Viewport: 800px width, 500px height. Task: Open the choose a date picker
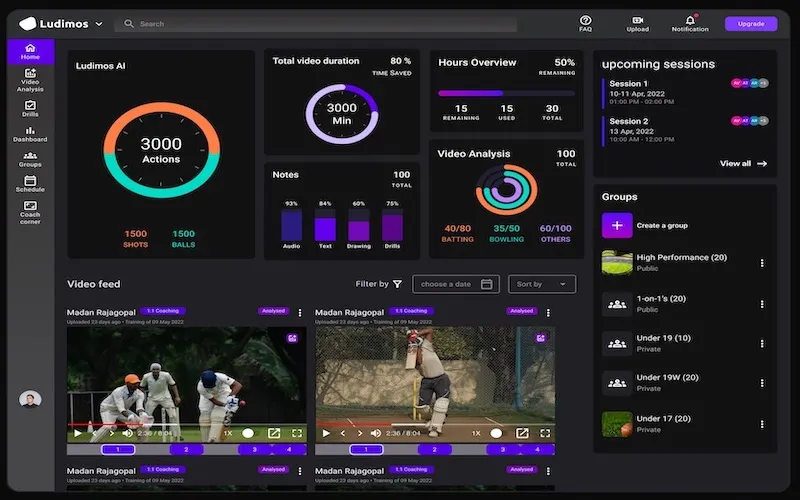coord(456,284)
